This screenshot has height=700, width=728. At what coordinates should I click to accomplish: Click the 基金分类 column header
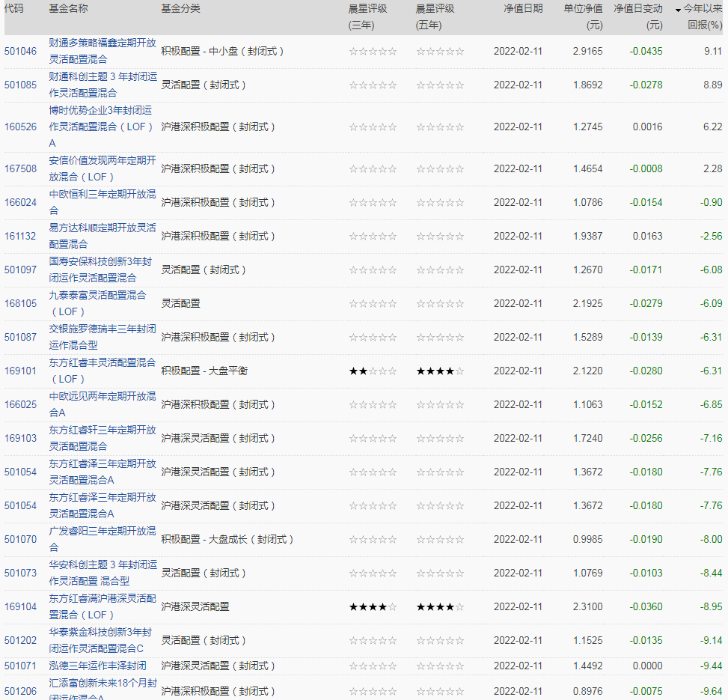180,9
